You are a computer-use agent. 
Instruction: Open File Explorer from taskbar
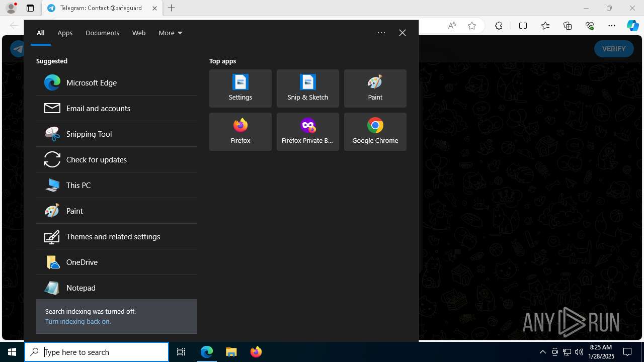coord(231,352)
